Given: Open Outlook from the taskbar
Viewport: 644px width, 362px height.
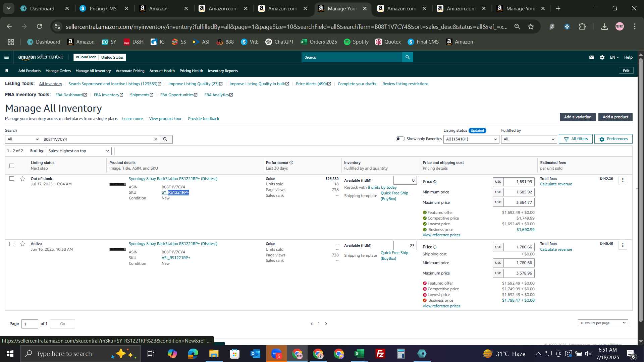Looking at the screenshot, I should [256, 354].
